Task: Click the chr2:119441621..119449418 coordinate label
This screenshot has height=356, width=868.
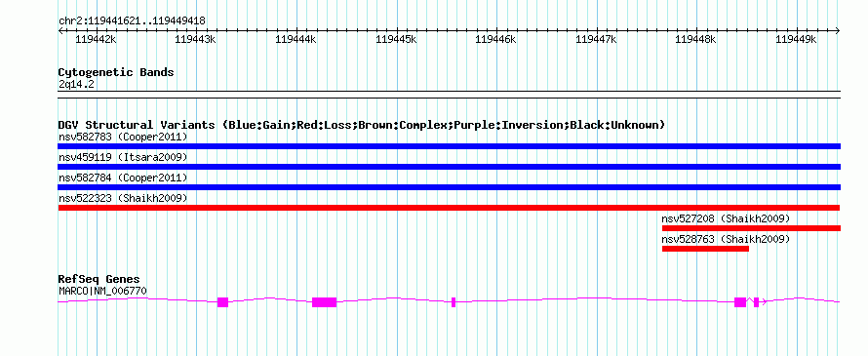Action: 132,21
